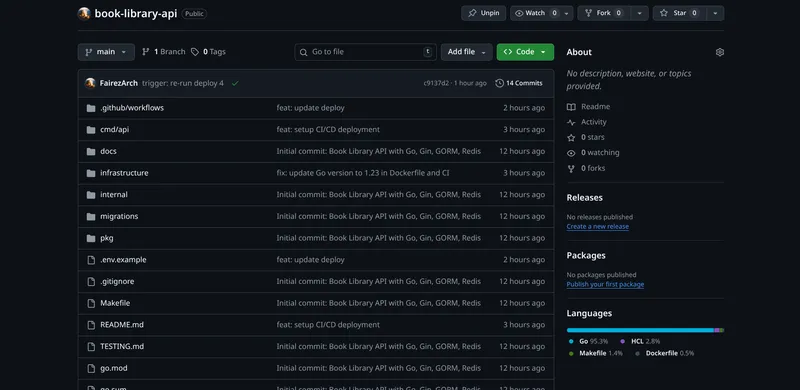800x390 pixels.
Task: Expand the dropdown arrow next to Fork
Action: tap(639, 13)
